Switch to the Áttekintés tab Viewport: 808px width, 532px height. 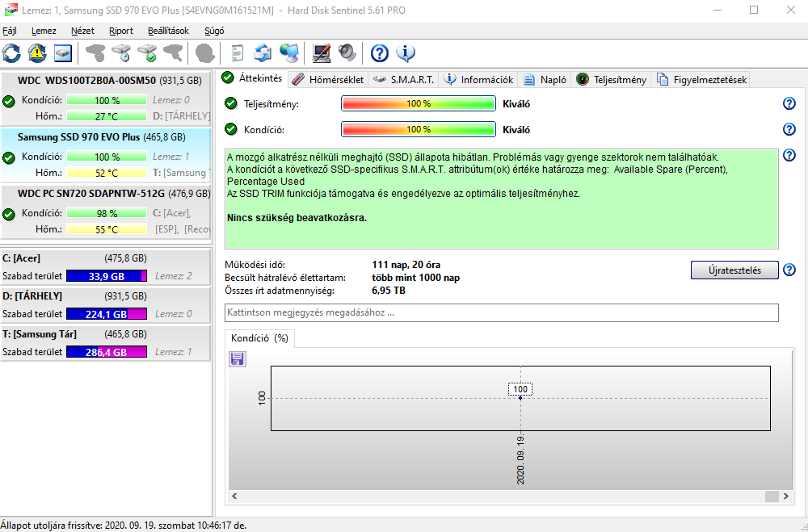pyautogui.click(x=252, y=78)
